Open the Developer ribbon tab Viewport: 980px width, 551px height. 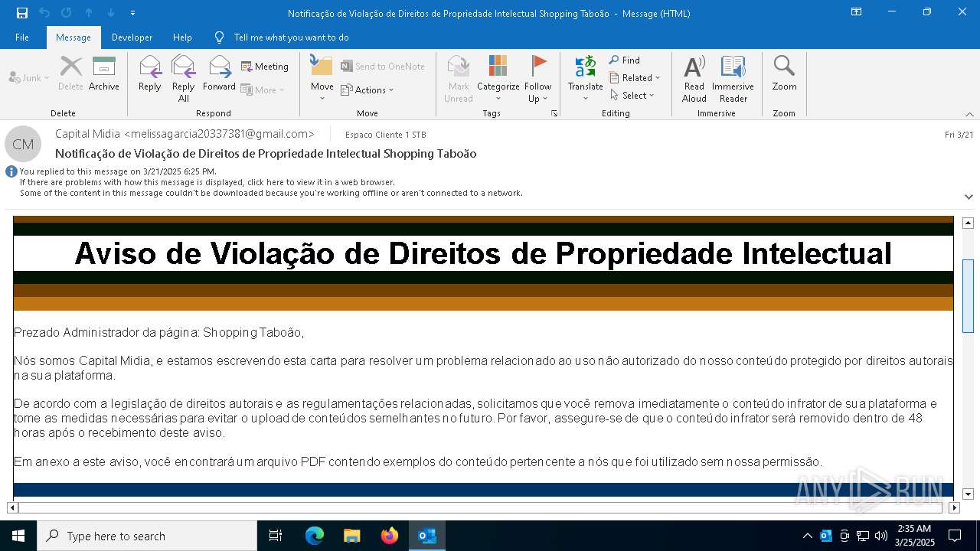[132, 37]
